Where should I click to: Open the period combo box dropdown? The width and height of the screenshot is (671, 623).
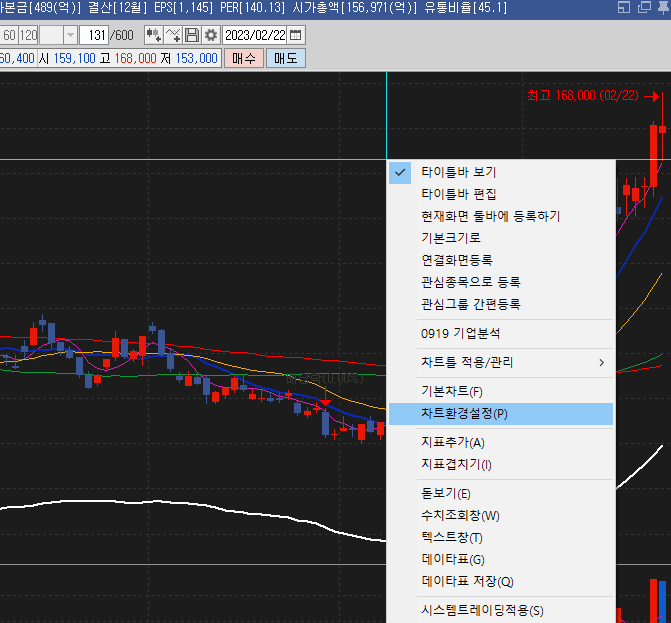pos(70,35)
